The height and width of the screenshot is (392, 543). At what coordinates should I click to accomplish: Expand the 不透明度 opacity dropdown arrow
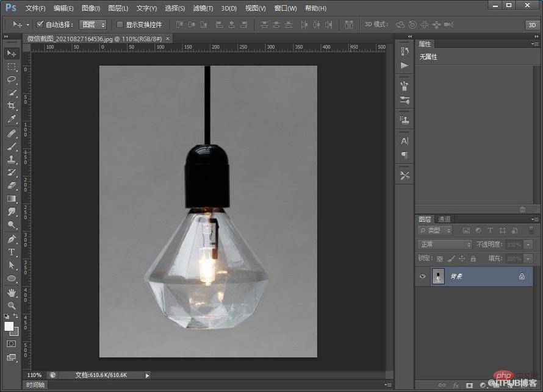point(528,244)
